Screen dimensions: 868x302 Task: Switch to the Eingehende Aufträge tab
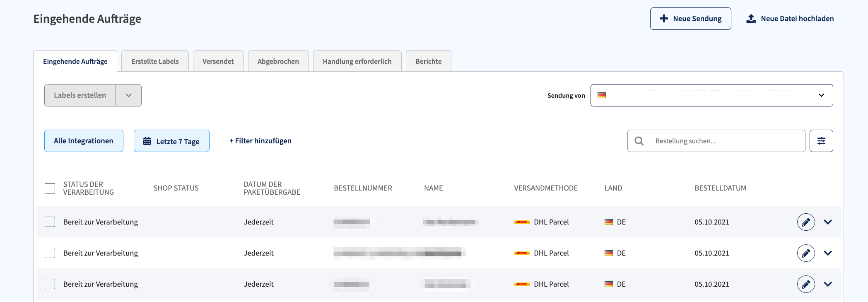coord(75,61)
